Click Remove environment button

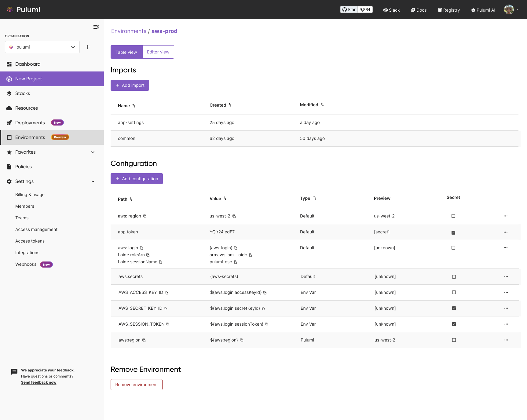pos(137,385)
